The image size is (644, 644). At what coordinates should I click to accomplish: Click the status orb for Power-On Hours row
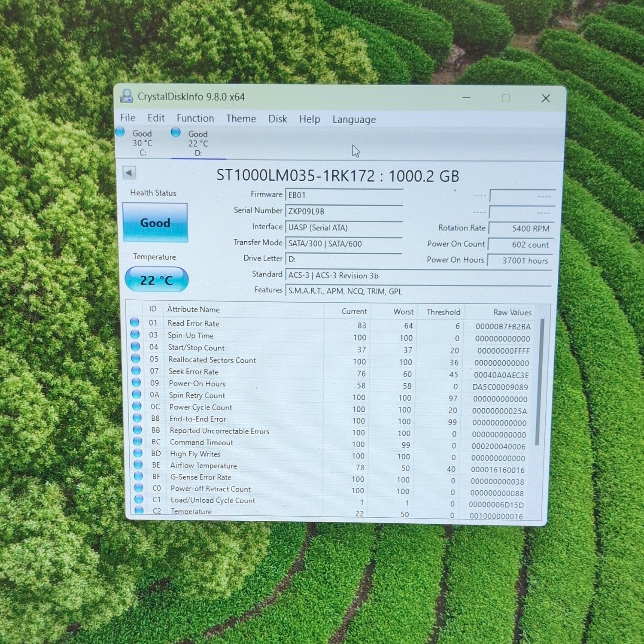pyautogui.click(x=136, y=382)
